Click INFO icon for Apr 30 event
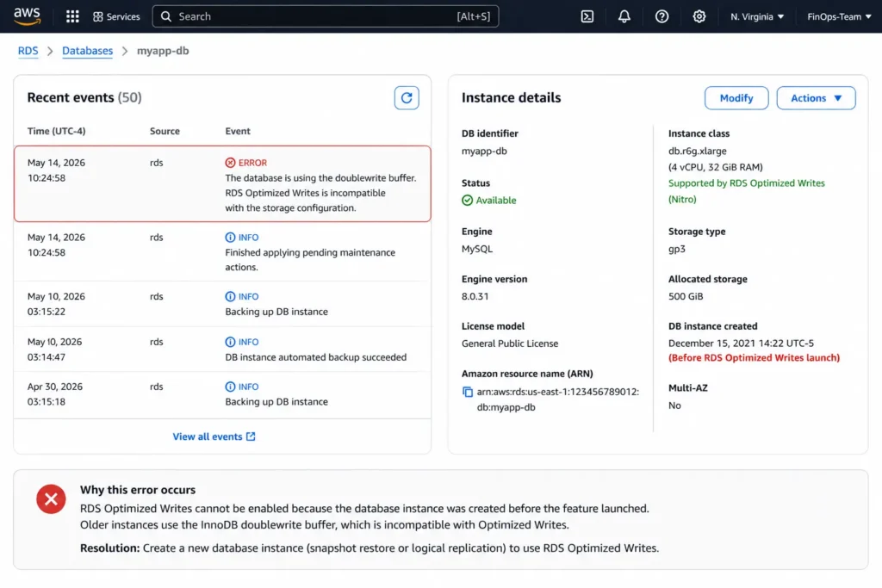Image resolution: width=882 pixels, height=588 pixels. point(230,387)
